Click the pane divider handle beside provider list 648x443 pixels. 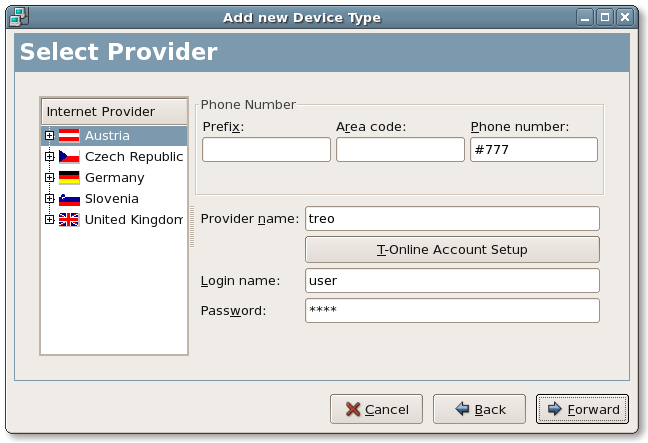coord(192,226)
